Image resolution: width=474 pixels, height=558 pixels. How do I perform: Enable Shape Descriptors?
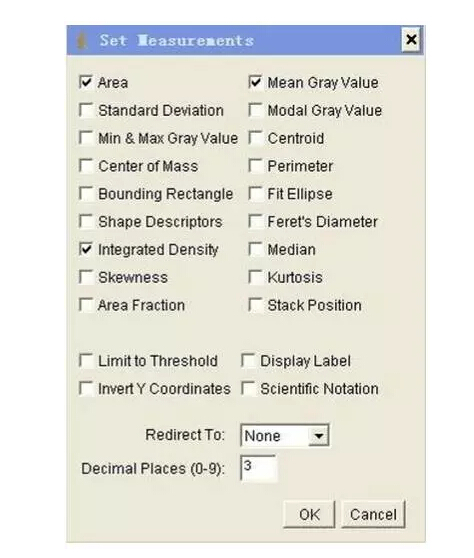(86, 221)
